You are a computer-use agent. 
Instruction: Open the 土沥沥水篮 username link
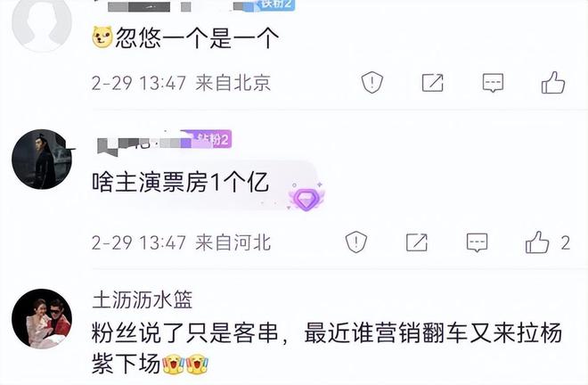143,299
